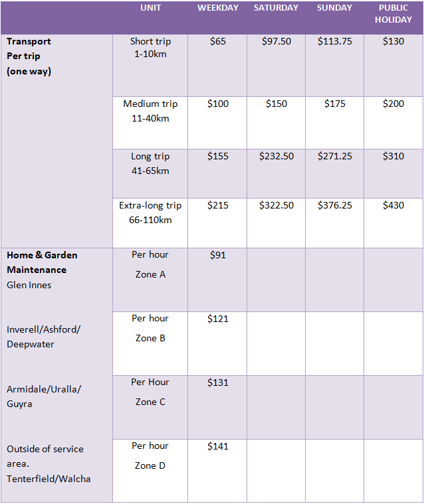Select the $175 Sunday medium trip price
This screenshot has width=424, height=504.
[x=335, y=104]
